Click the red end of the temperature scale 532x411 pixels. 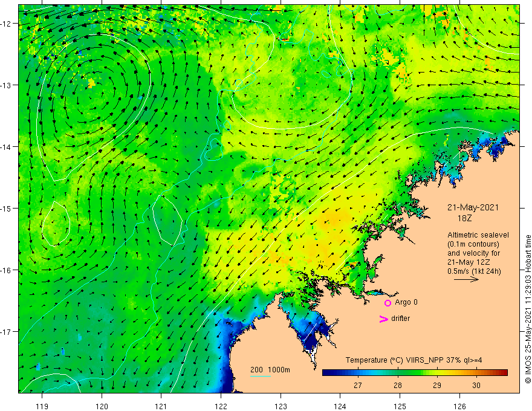coord(504,373)
